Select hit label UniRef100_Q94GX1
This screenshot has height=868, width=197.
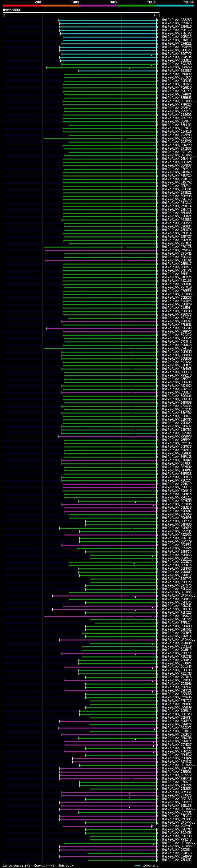[176, 94]
